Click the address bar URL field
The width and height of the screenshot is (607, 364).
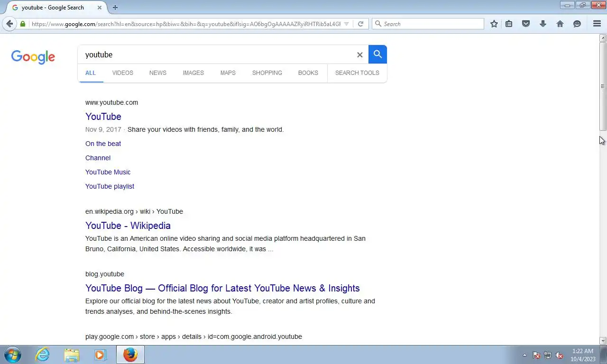coord(186,24)
